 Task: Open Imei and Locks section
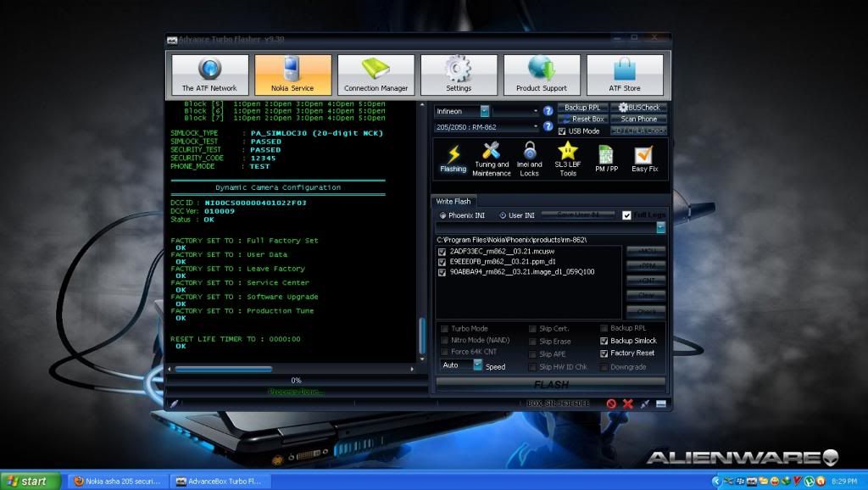pos(529,158)
